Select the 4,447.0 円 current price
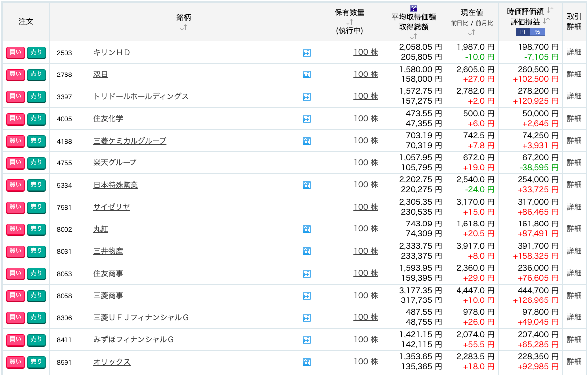 click(475, 290)
